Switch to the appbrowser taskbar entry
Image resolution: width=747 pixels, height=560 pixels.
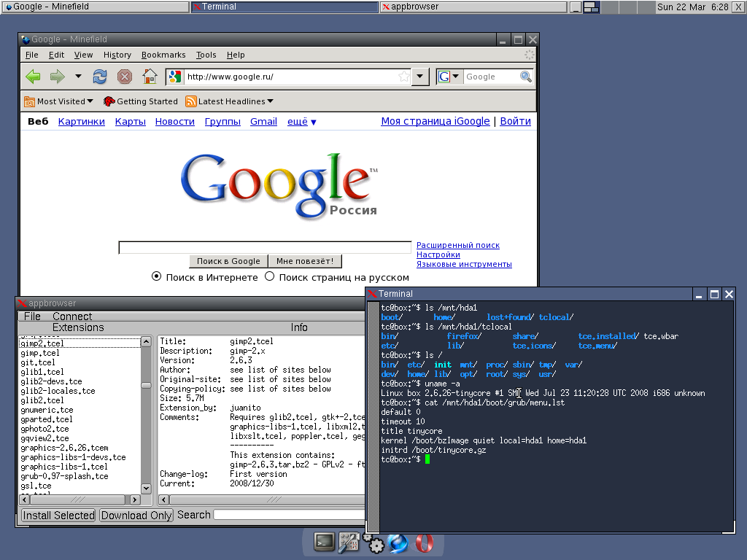tap(473, 7)
